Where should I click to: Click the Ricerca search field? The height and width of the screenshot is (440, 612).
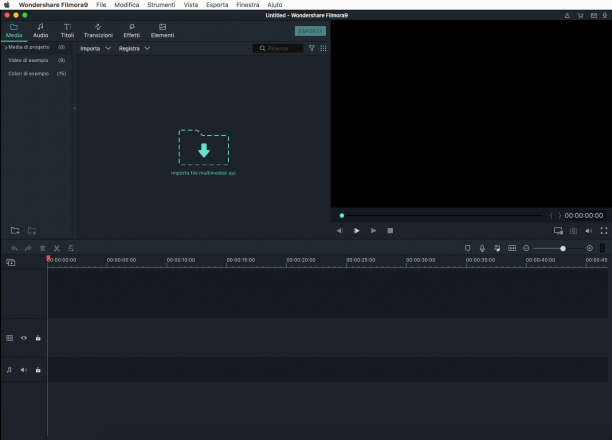(x=278, y=48)
